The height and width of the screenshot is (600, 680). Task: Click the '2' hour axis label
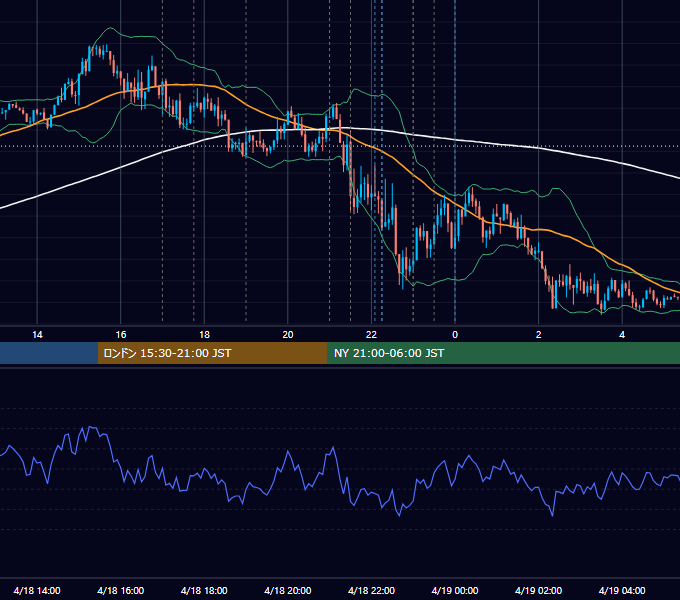pos(539,335)
